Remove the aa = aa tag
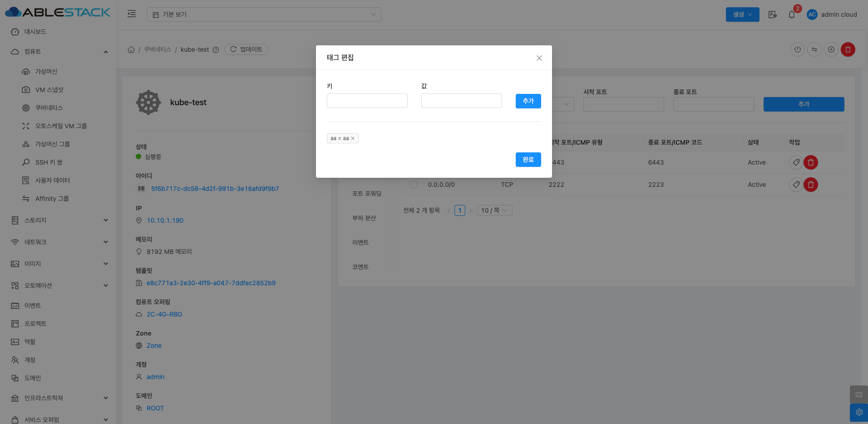The width and height of the screenshot is (868, 424). click(353, 138)
